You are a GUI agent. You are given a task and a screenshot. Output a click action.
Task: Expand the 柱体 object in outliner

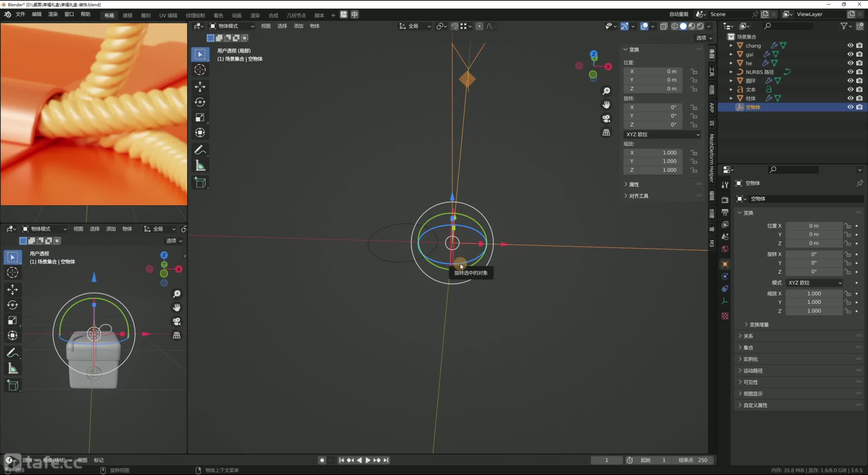click(731, 98)
